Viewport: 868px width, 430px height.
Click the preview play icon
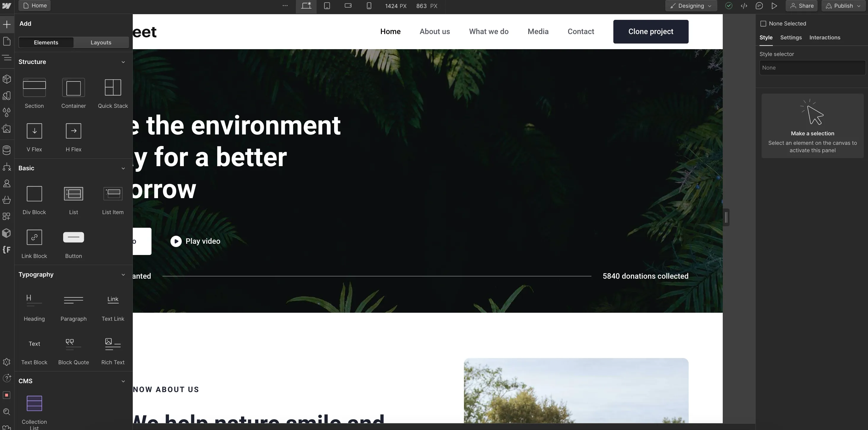pyautogui.click(x=774, y=6)
